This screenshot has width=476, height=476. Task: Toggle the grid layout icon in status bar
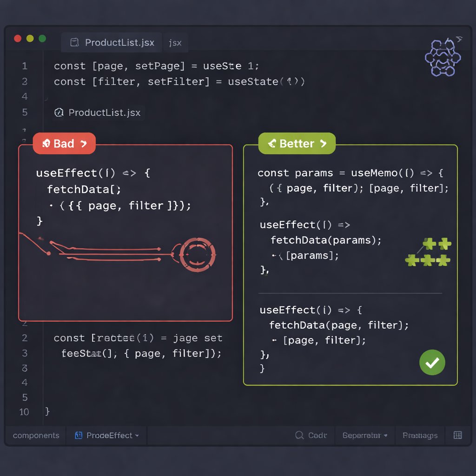[x=458, y=435]
